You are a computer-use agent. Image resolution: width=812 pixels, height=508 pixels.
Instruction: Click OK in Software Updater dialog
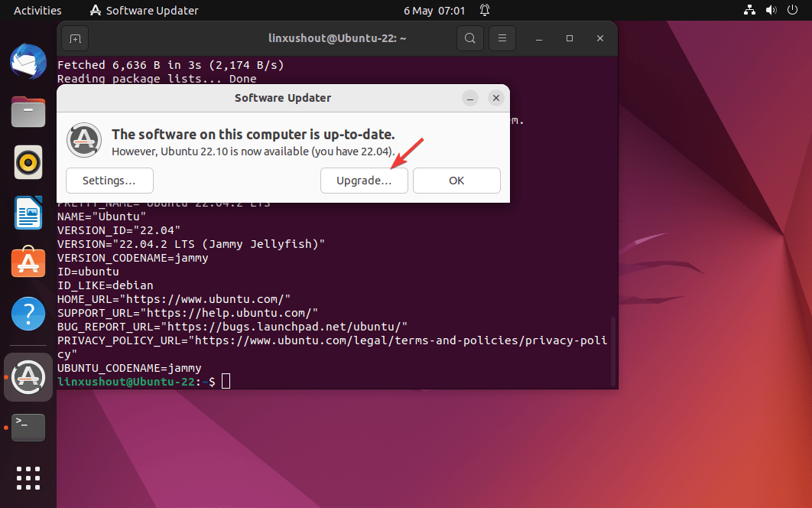pyautogui.click(x=456, y=181)
